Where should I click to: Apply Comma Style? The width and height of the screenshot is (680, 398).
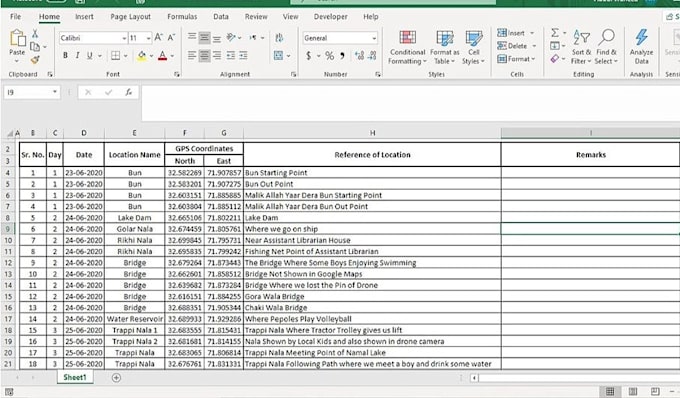342,55
